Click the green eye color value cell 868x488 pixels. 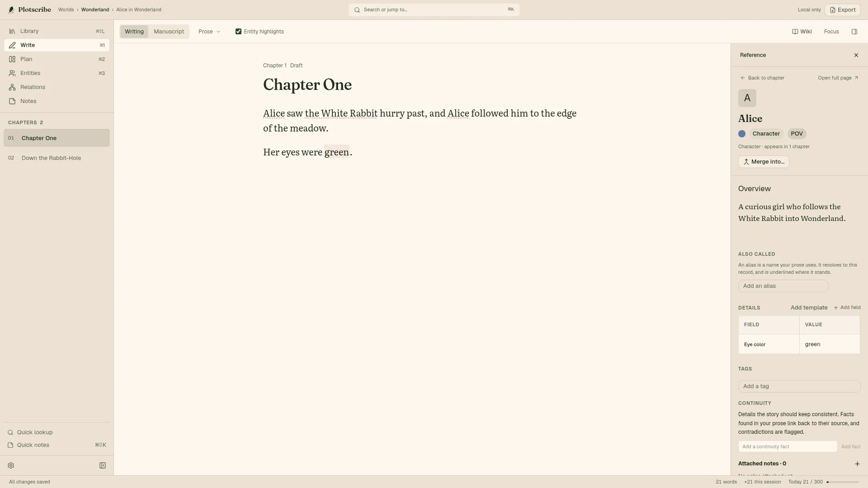pos(830,344)
